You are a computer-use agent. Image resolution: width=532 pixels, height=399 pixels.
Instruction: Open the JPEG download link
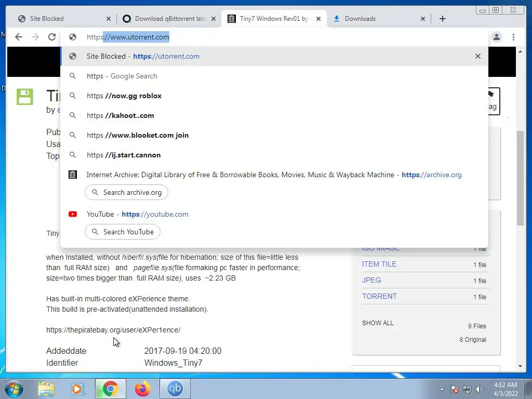371,280
